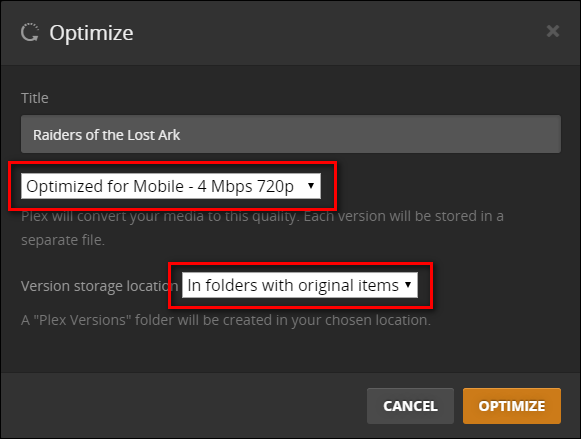Click the arrow on the storage location dropdown

[408, 285]
